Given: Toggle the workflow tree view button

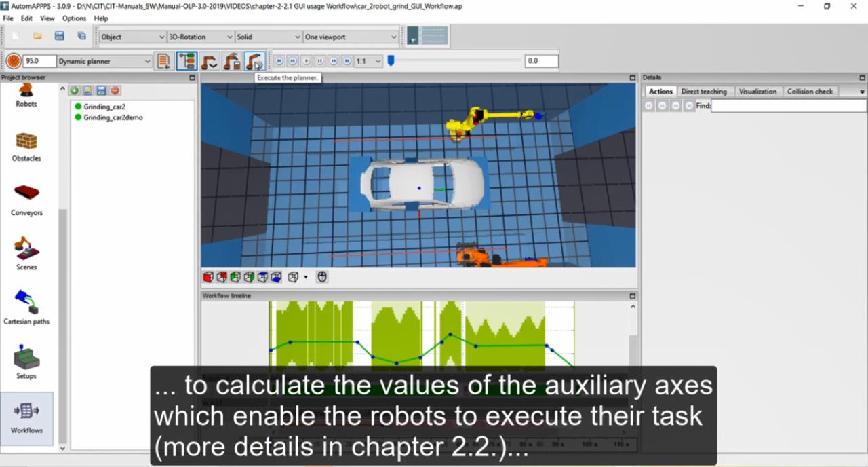Looking at the screenshot, I should coord(186,61).
